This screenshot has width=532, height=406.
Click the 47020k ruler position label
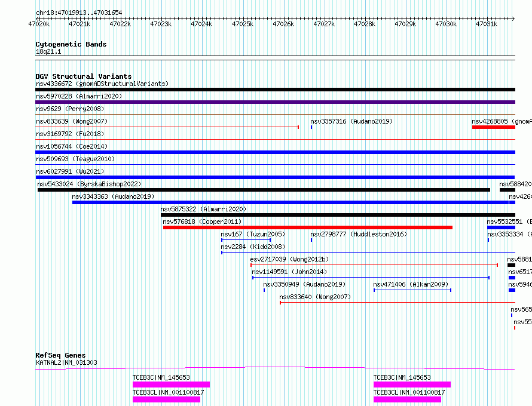(x=39, y=24)
